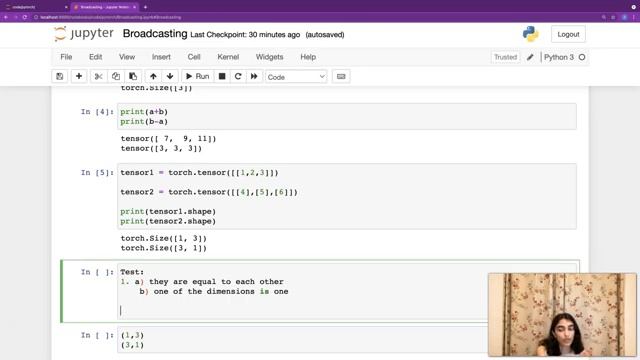Open the File menu

tap(66, 57)
